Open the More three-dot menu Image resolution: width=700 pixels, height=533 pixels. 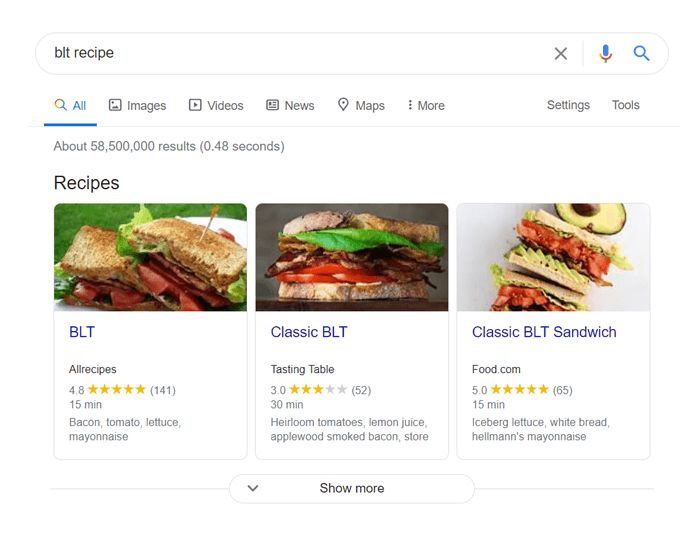(x=426, y=105)
